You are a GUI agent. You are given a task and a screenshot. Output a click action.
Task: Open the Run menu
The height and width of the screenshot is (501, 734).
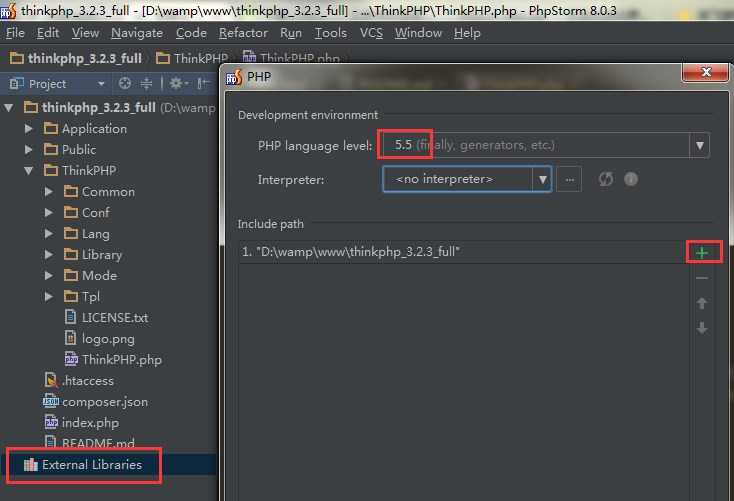[x=291, y=33]
